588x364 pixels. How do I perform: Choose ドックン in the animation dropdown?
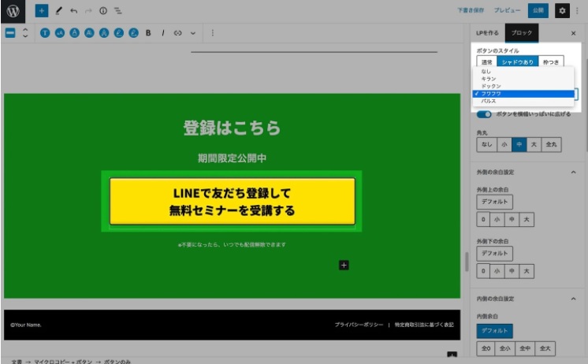(523, 86)
